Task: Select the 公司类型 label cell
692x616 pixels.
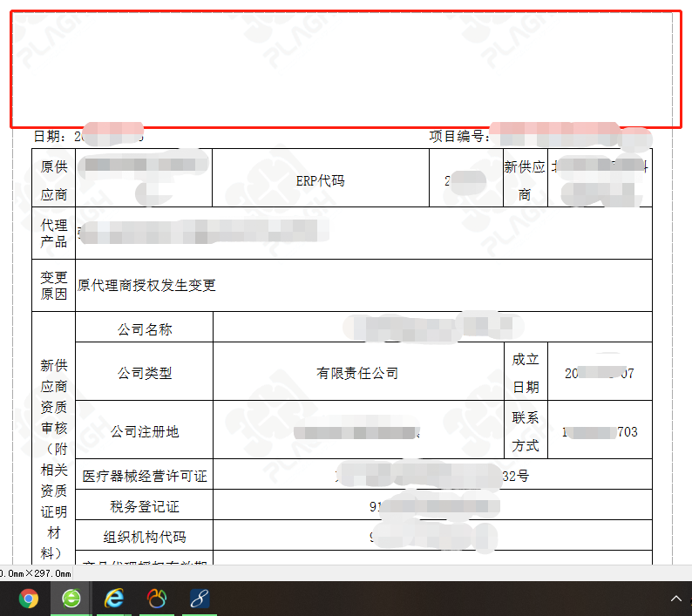Action: [x=145, y=371]
